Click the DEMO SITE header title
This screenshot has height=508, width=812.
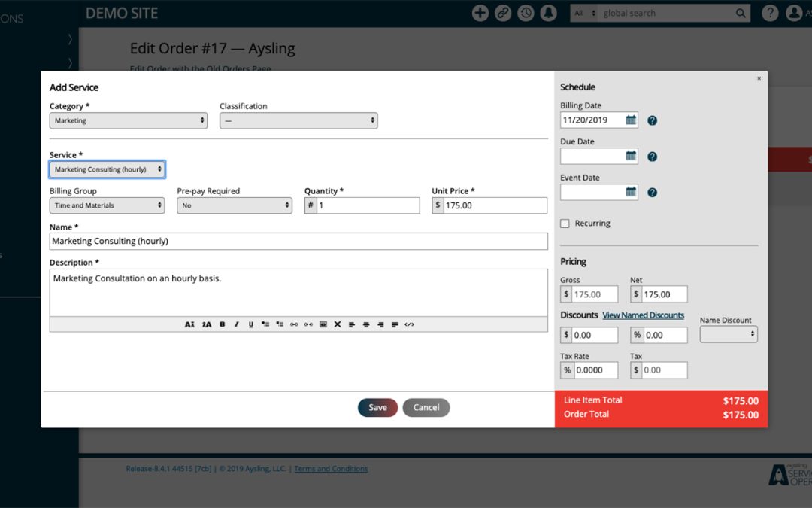click(122, 14)
